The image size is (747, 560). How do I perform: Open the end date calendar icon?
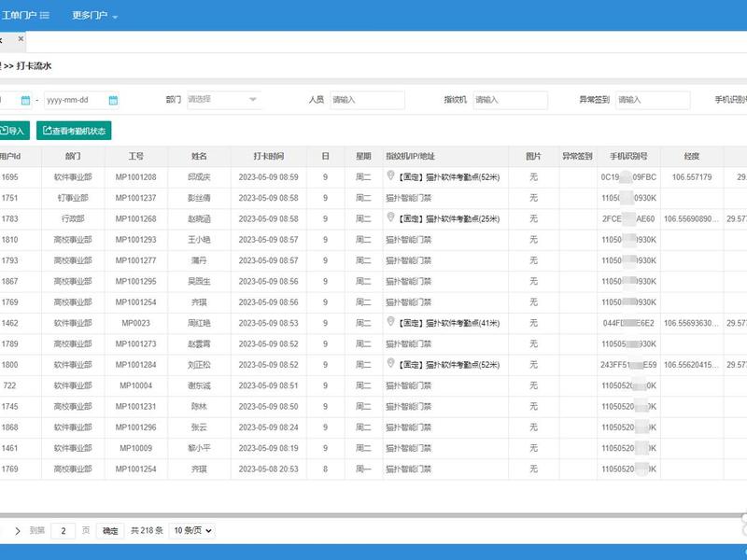point(113,100)
